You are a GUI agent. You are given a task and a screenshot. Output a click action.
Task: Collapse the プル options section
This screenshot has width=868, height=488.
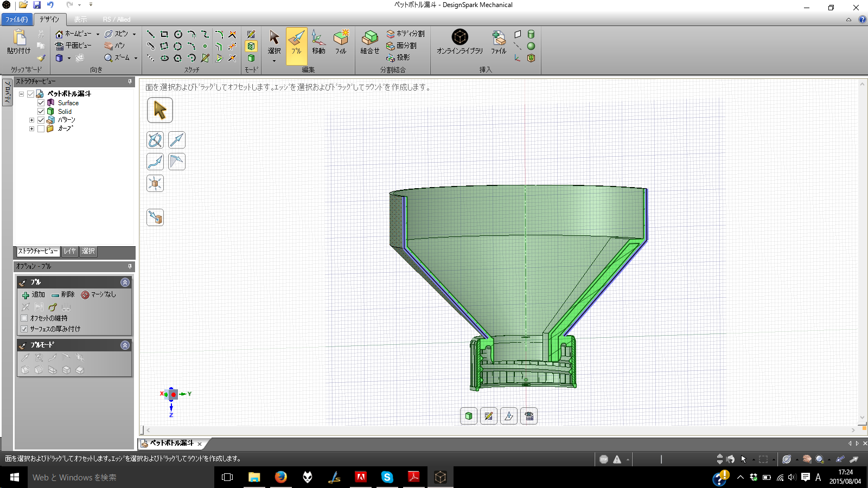pyautogui.click(x=125, y=282)
